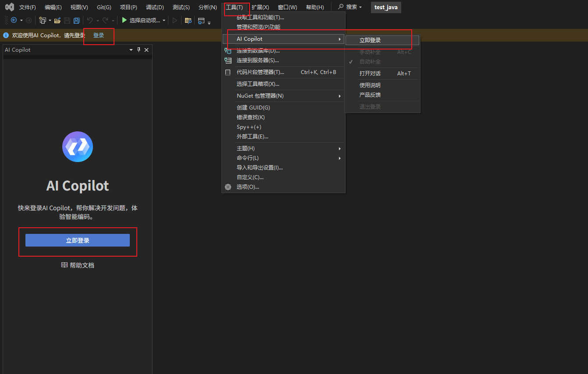The width and height of the screenshot is (588, 374).
Task: Open the new project dropdown arrow
Action: [x=50, y=21]
